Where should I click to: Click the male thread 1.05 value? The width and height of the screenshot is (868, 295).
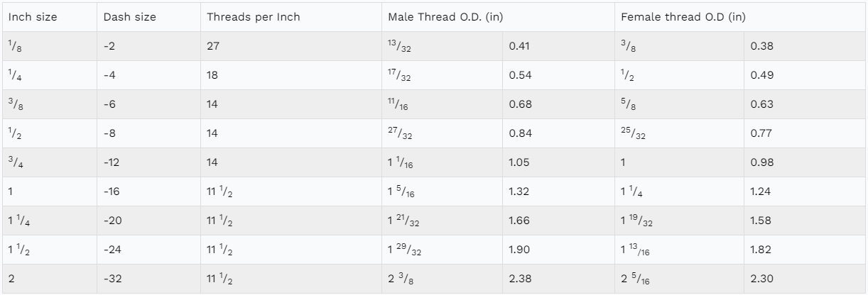(520, 162)
